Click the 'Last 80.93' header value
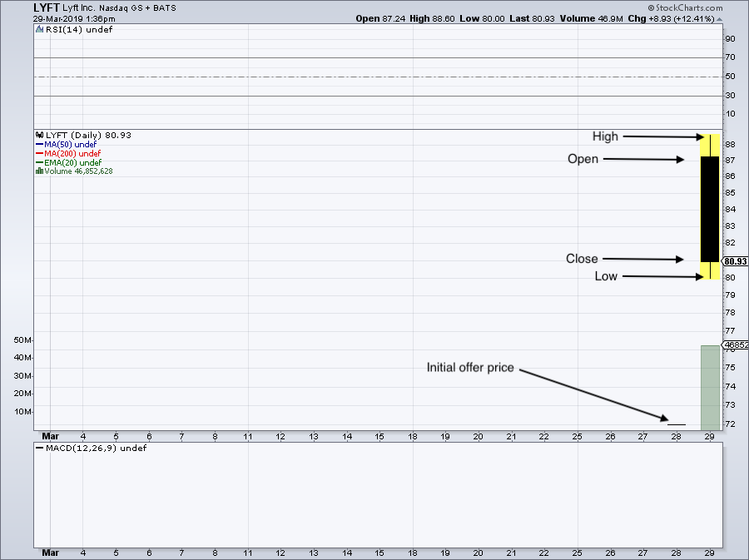The width and height of the screenshot is (749, 560). [532, 18]
